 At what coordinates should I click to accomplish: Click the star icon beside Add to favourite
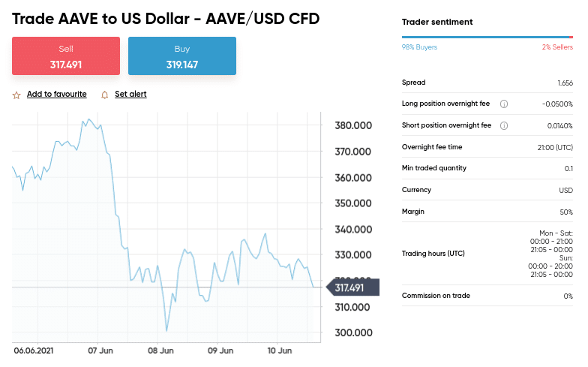coord(16,95)
